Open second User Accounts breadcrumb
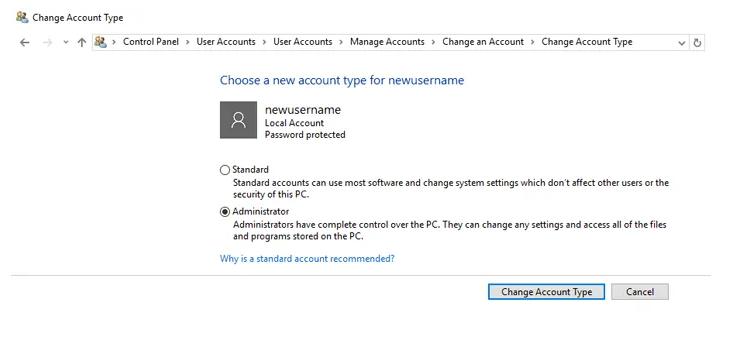Screen dimensions: 729x363 303,42
